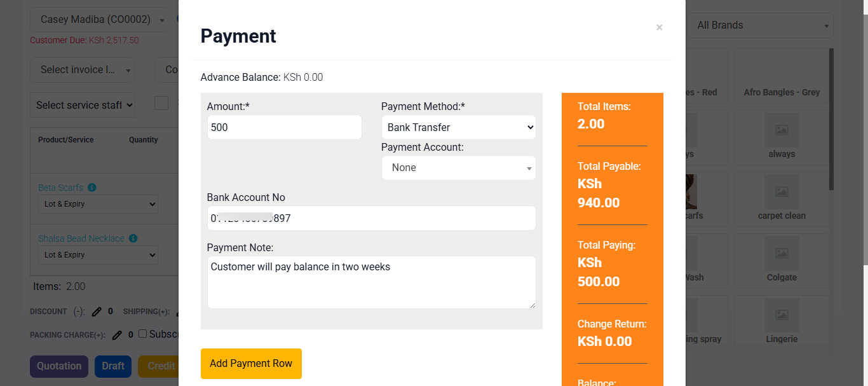
Task: Click the Draft button
Action: tap(113, 366)
